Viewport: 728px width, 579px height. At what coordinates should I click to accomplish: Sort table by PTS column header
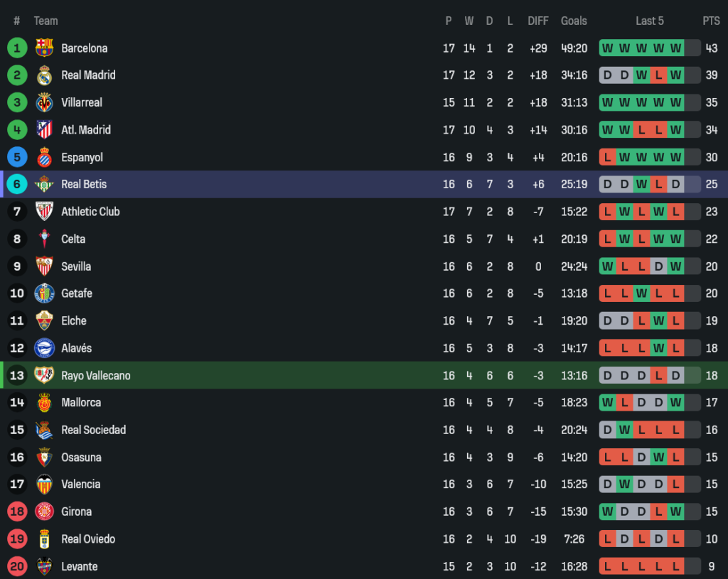(x=711, y=21)
